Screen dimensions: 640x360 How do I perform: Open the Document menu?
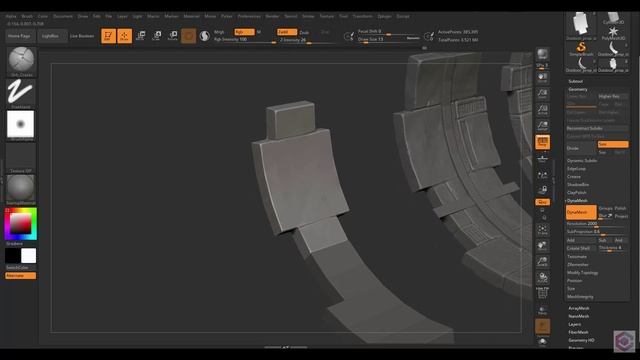[x=63, y=16]
